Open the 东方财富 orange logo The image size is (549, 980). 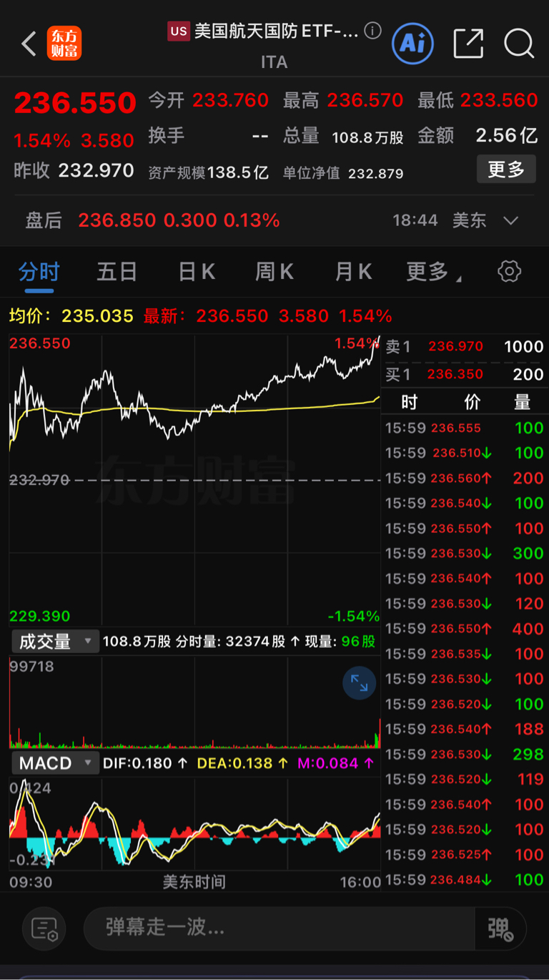click(64, 44)
